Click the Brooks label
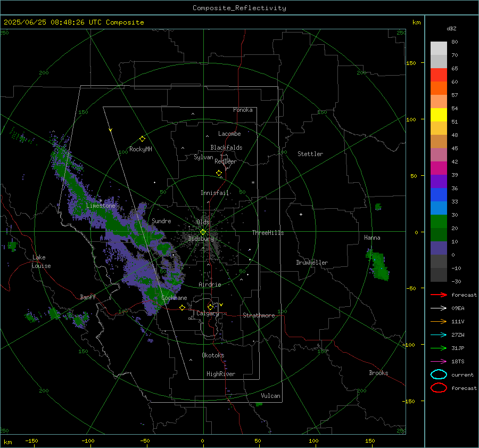Screen dimensions: 479x448 tap(378, 373)
